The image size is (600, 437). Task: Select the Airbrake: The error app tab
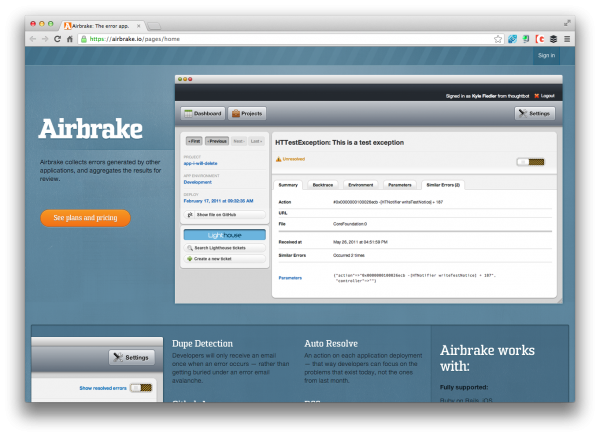[x=100, y=26]
